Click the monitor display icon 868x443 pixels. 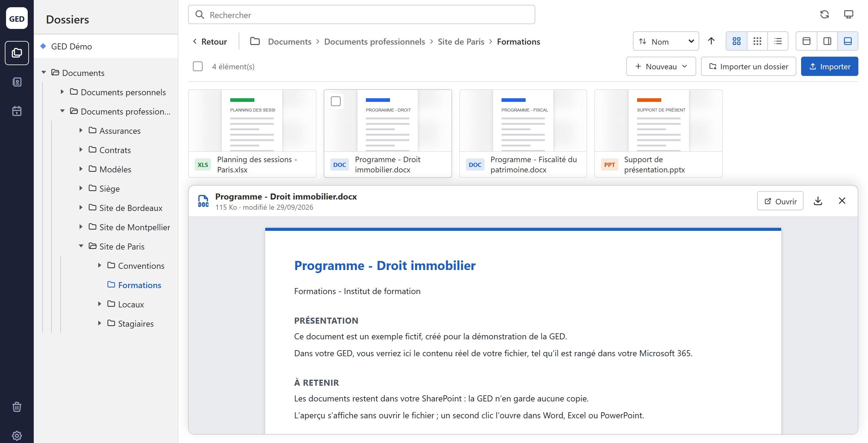tap(848, 14)
